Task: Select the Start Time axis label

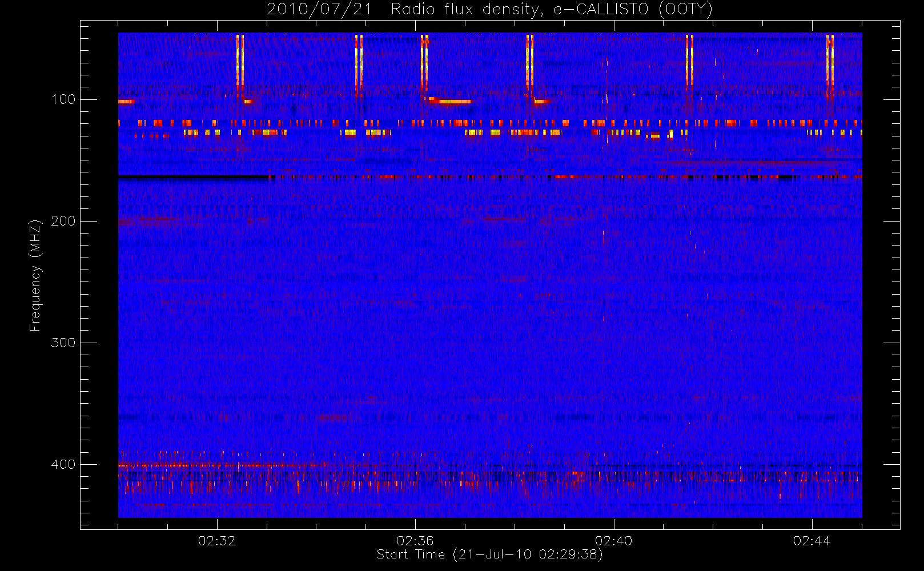Action: pyautogui.click(x=489, y=554)
